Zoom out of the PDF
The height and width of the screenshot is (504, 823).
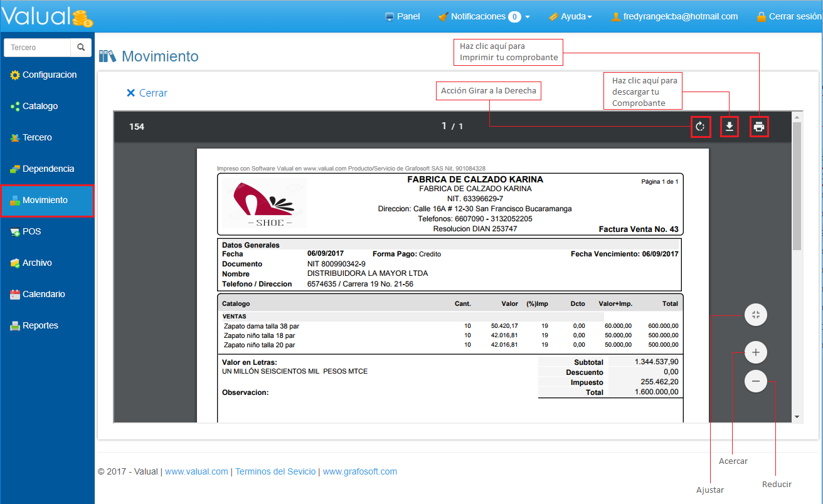756,381
